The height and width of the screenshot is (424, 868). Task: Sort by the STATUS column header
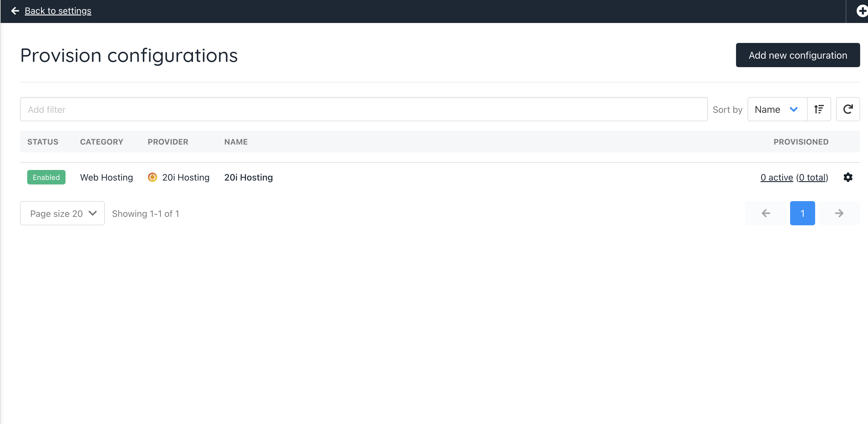43,142
